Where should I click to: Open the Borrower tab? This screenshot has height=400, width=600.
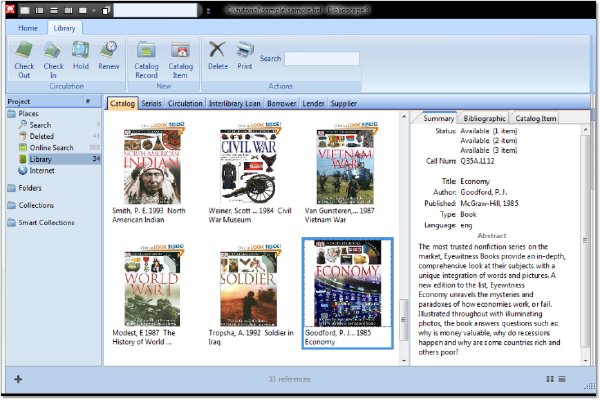click(x=281, y=103)
